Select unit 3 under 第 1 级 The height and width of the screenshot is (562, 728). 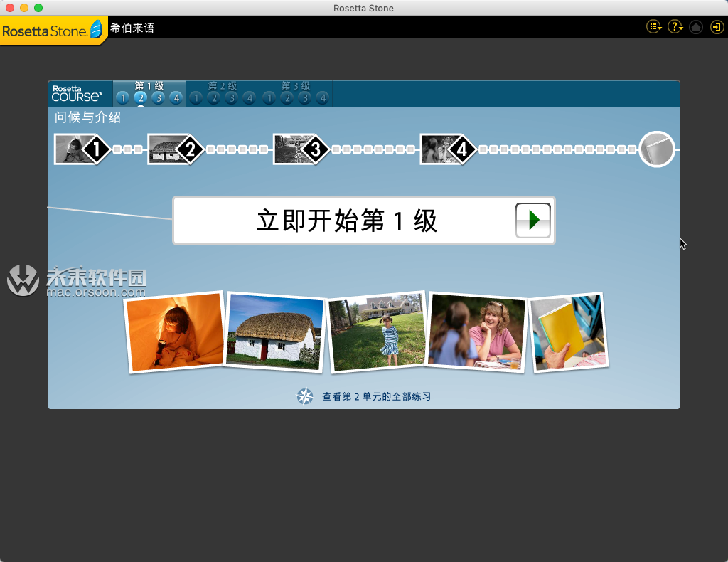coord(159,98)
